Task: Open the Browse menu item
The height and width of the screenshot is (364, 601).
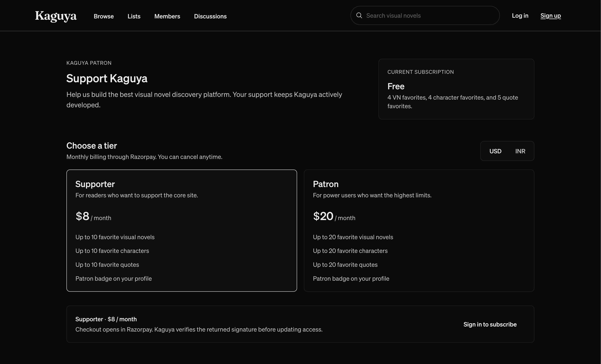Action: (104, 16)
